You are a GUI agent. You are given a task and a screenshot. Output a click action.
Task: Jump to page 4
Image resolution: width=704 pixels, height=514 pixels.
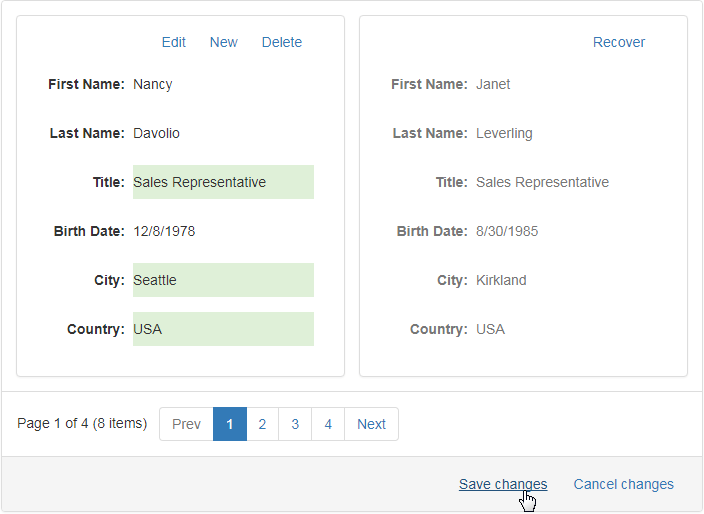coord(328,424)
